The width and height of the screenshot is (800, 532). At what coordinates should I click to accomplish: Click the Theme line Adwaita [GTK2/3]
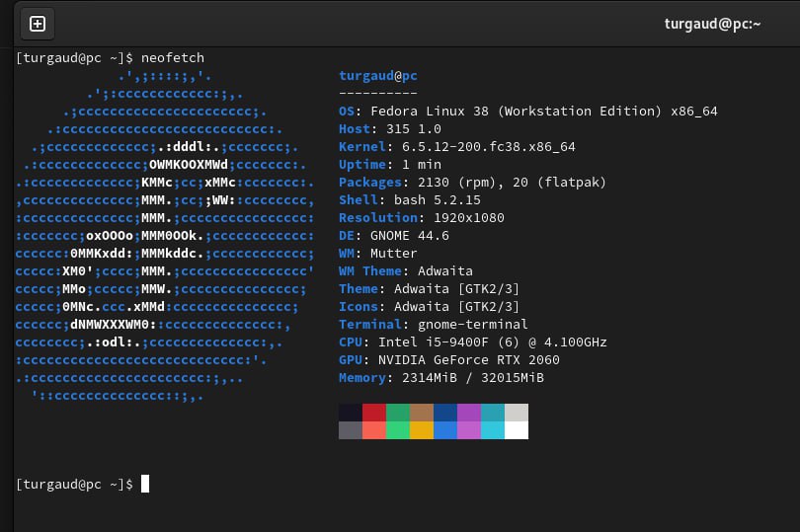429,288
